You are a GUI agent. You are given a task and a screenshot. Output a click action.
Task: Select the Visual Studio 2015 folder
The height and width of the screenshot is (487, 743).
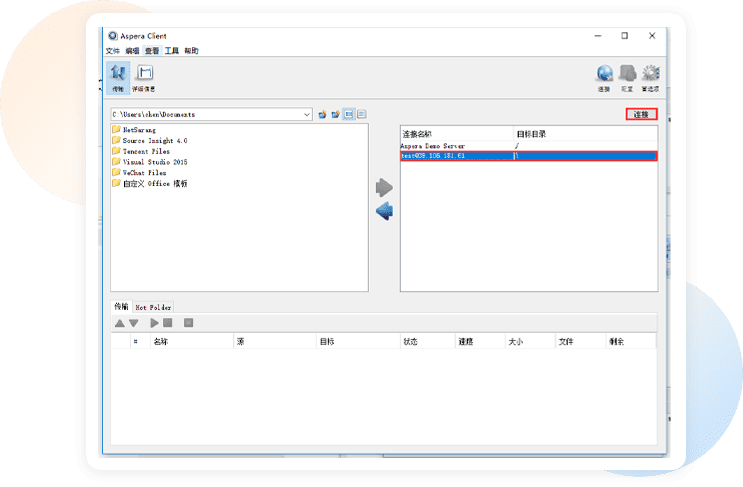pyautogui.click(x=154, y=162)
